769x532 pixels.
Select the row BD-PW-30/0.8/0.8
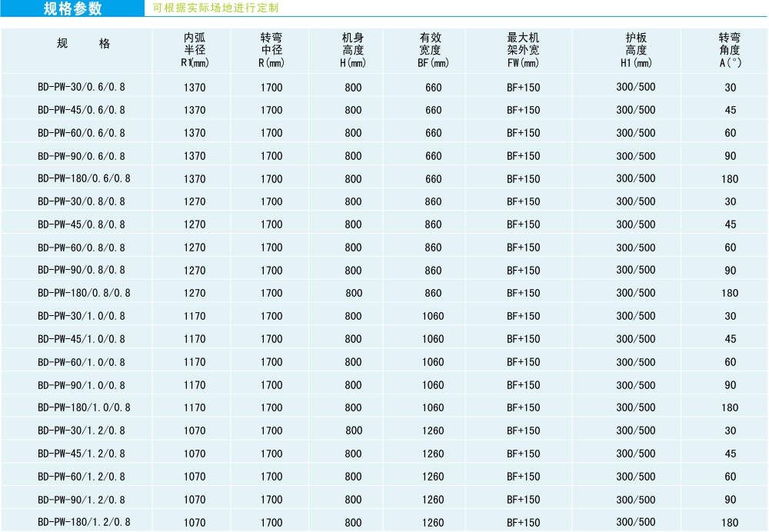384,201
